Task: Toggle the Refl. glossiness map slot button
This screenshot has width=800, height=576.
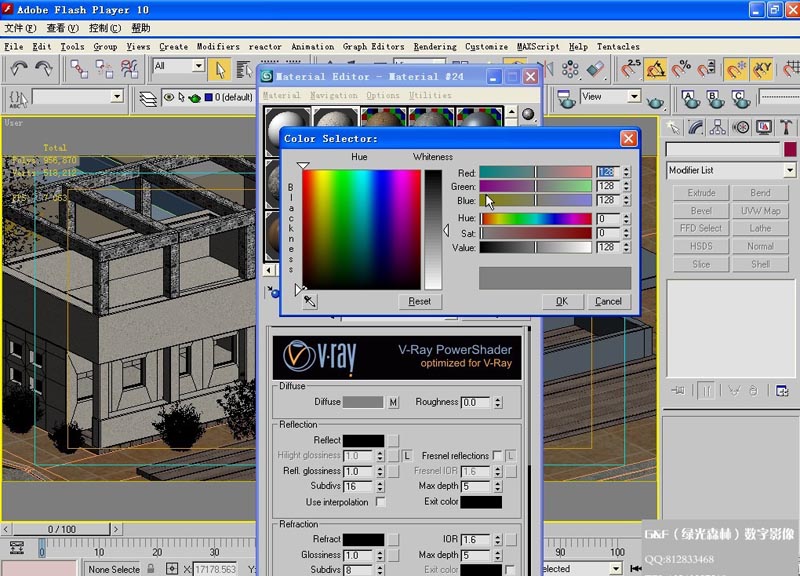Action: tap(393, 471)
